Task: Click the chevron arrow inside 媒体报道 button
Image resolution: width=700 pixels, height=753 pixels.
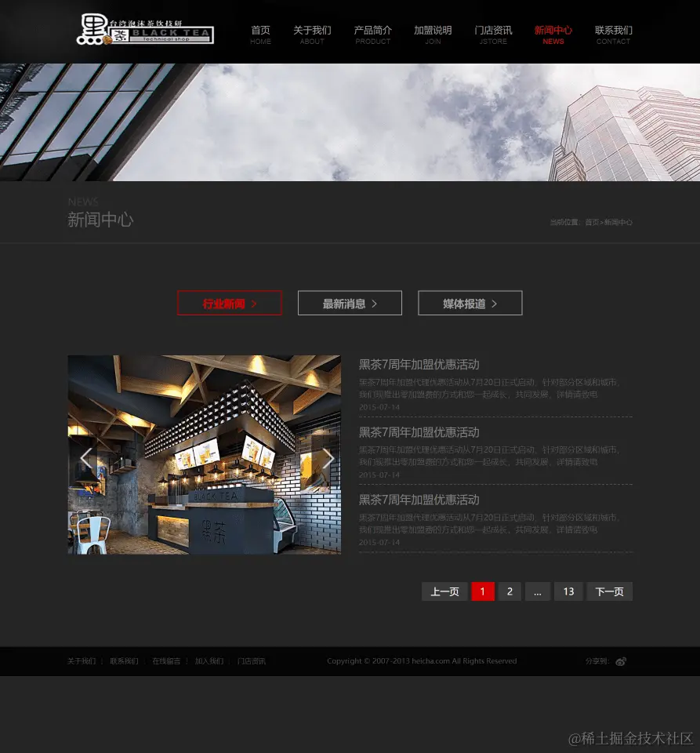Action: pyautogui.click(x=495, y=304)
